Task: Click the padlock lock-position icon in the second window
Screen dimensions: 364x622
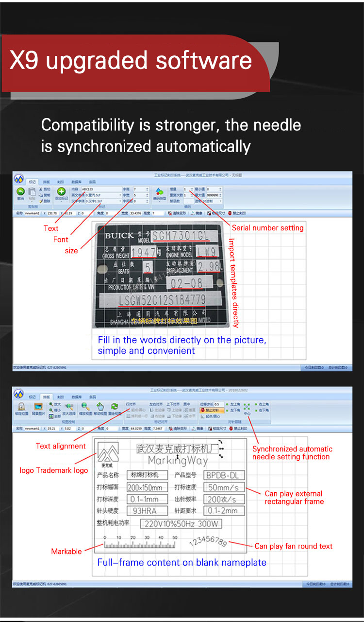Action: (x=21, y=406)
